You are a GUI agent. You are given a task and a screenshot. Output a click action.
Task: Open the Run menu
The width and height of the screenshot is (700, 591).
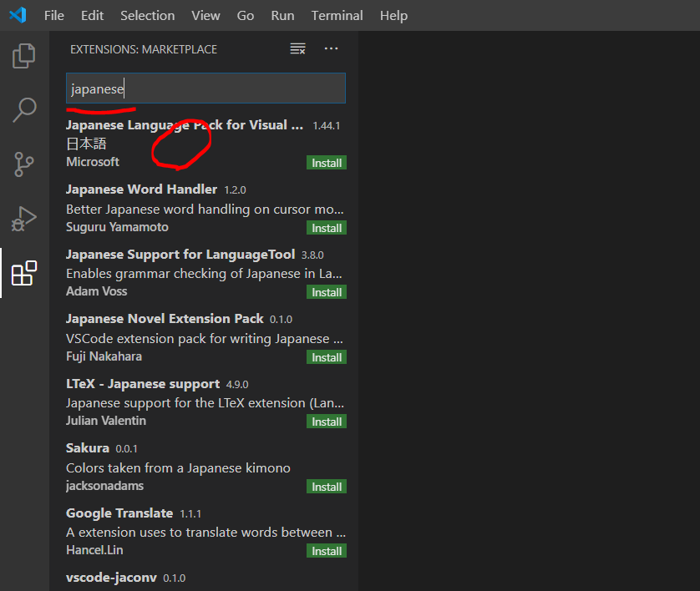[282, 16]
